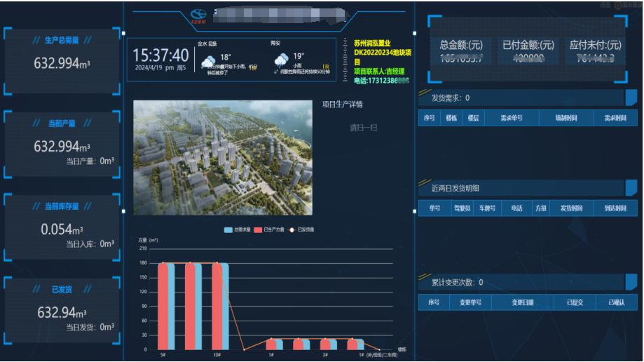Click the 请扫一扫 scan prompt
The height and width of the screenshot is (362, 644).
(364, 128)
